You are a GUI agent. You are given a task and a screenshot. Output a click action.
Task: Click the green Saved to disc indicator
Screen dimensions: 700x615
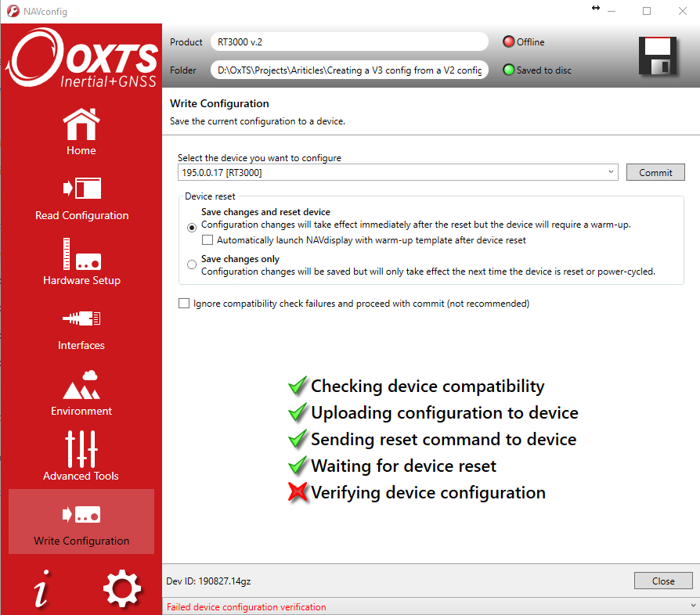coord(508,70)
